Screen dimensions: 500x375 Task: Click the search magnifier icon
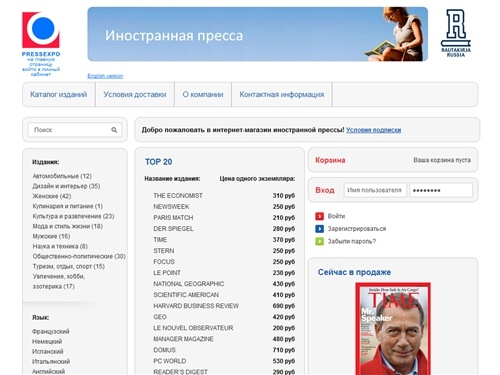click(x=114, y=130)
